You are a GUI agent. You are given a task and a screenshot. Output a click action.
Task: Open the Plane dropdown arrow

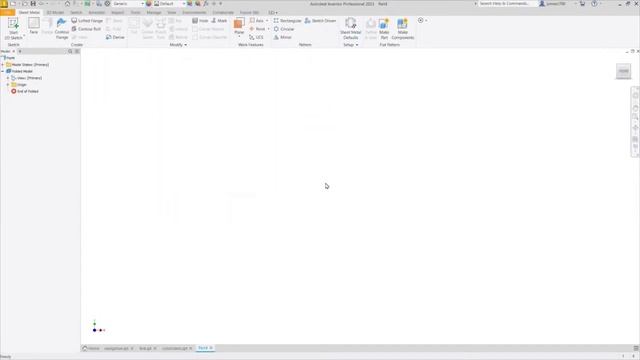[x=239, y=37]
